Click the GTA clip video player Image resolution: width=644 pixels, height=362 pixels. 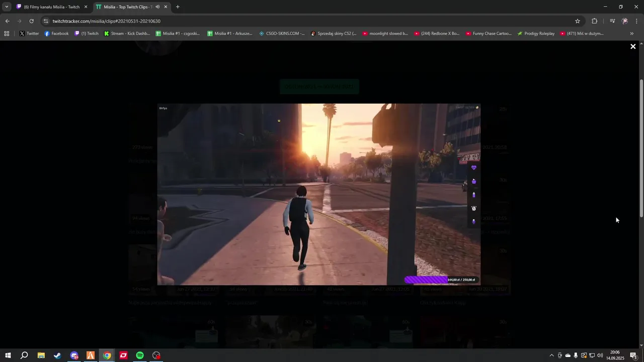tap(319, 195)
